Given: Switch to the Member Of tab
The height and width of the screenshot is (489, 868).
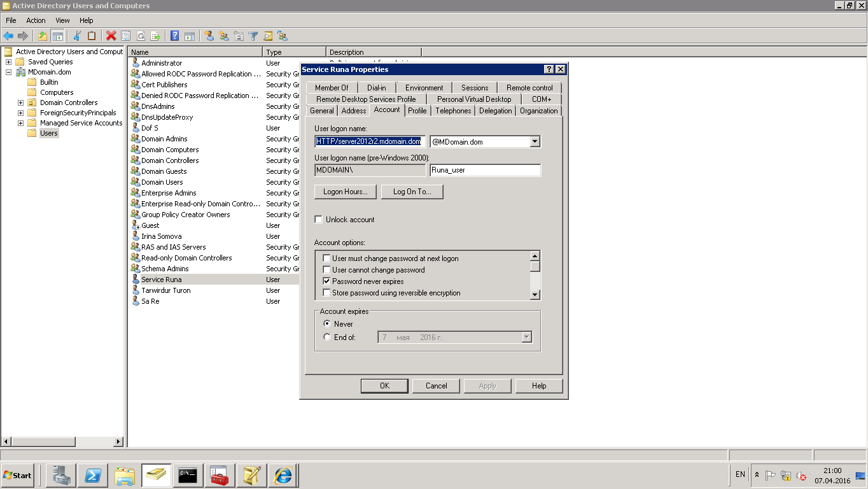Looking at the screenshot, I should coord(331,88).
